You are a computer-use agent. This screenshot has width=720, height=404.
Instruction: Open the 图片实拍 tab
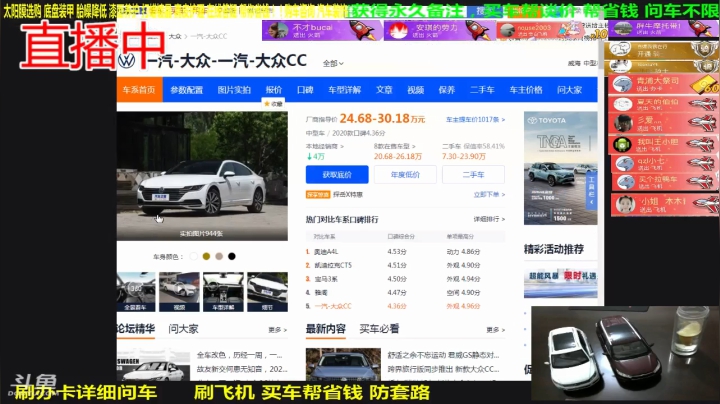click(x=234, y=90)
